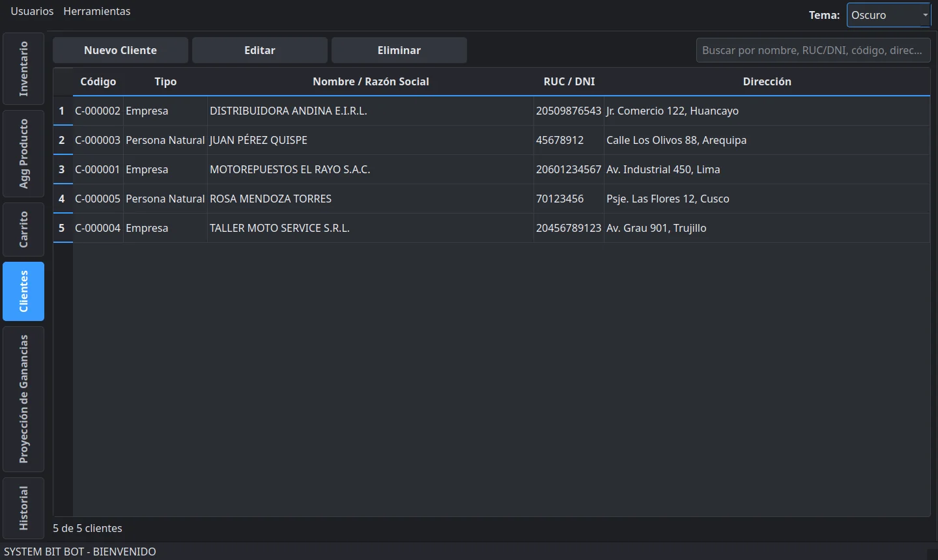Click RUC cell 20601234567
This screenshot has width=938, height=560.
click(x=569, y=169)
